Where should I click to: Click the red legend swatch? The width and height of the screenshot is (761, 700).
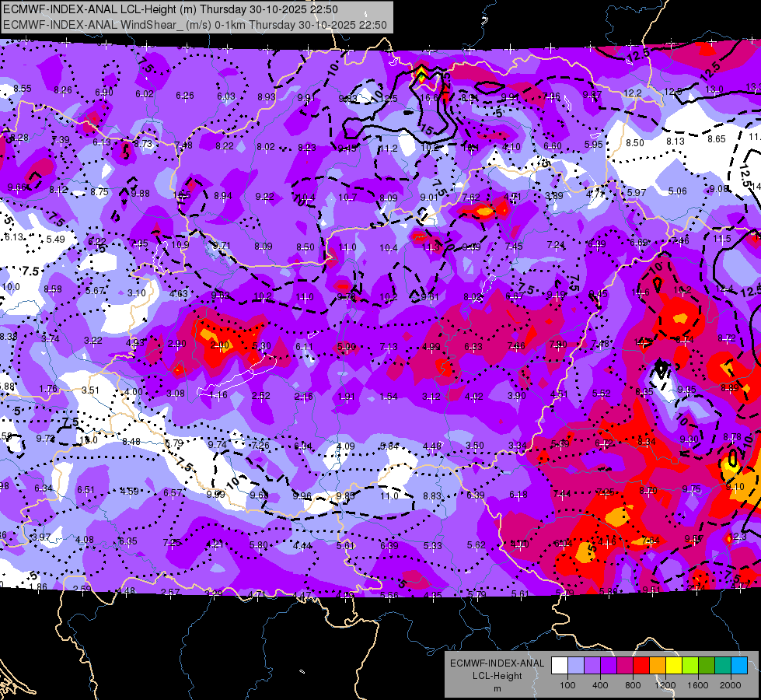[641, 666]
